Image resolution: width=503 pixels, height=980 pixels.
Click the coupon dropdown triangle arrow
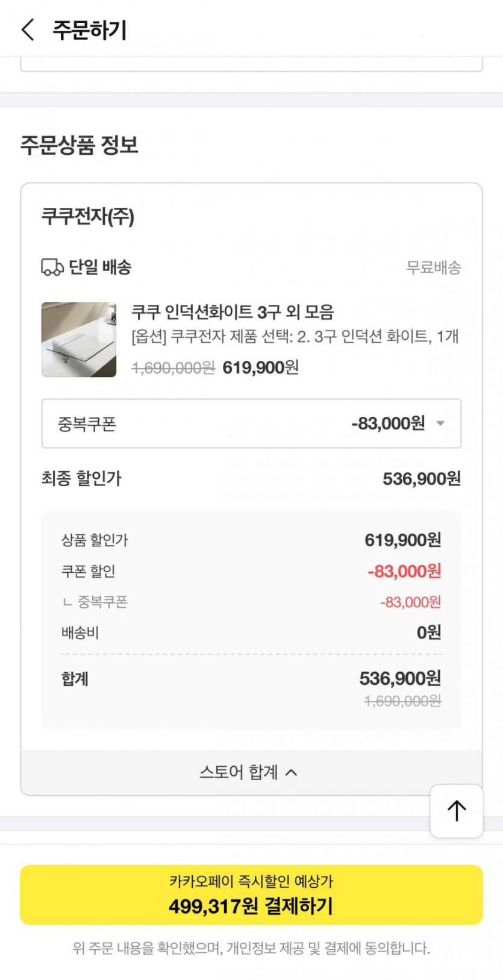pyautogui.click(x=440, y=423)
